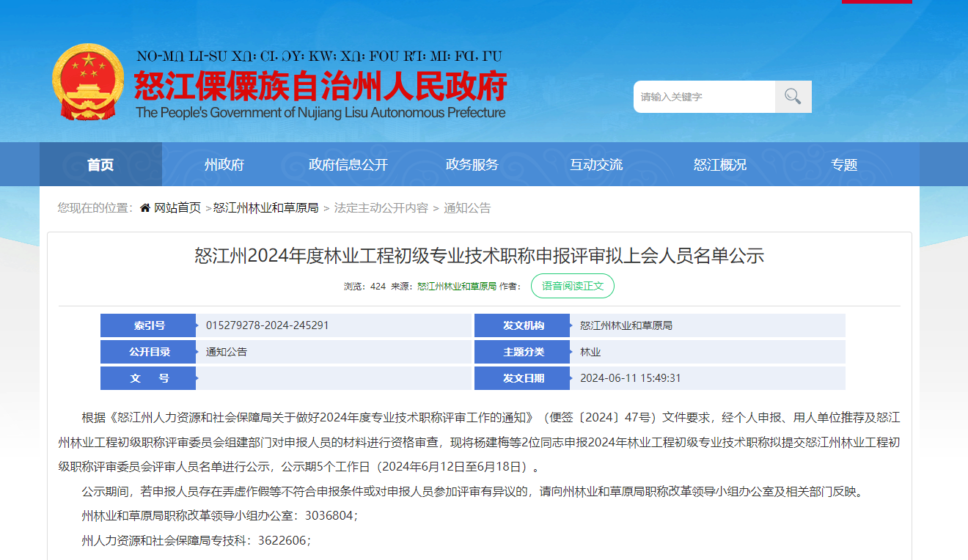
Task: Click the article title heading
Action: point(479,256)
